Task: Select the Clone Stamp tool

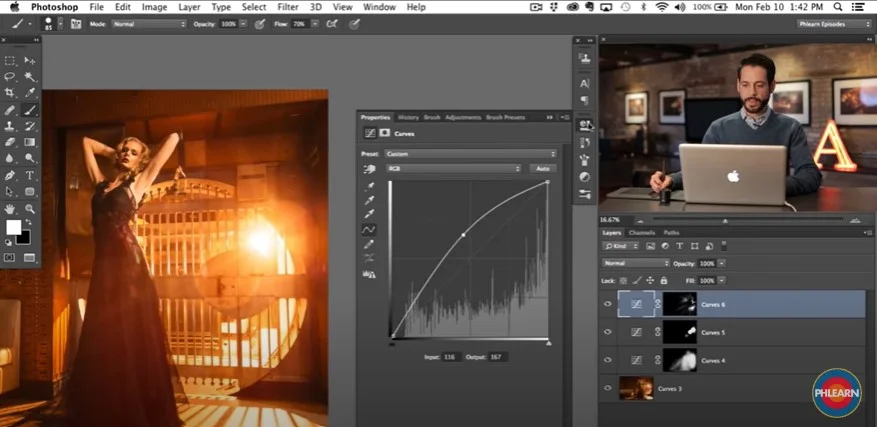Action: [x=10, y=126]
